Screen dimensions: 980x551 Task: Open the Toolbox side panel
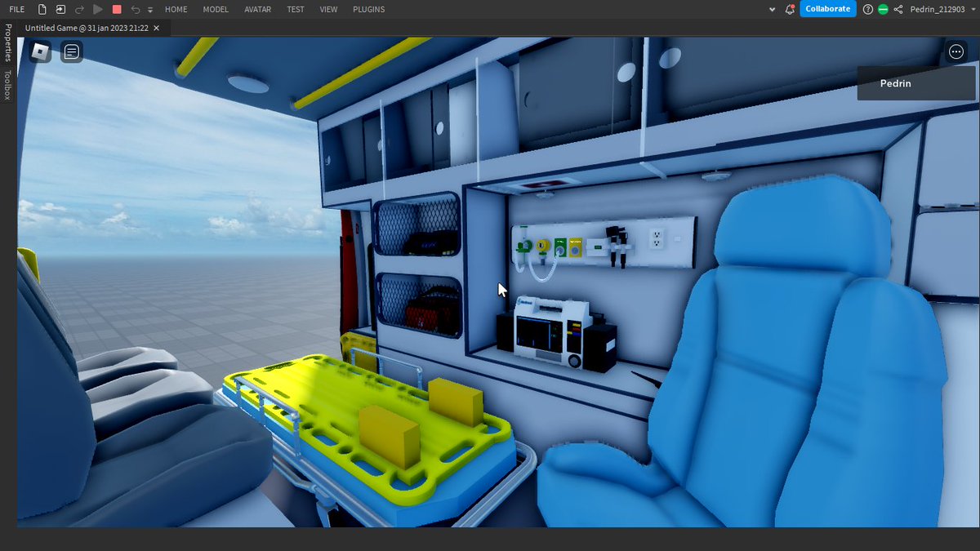(8, 84)
